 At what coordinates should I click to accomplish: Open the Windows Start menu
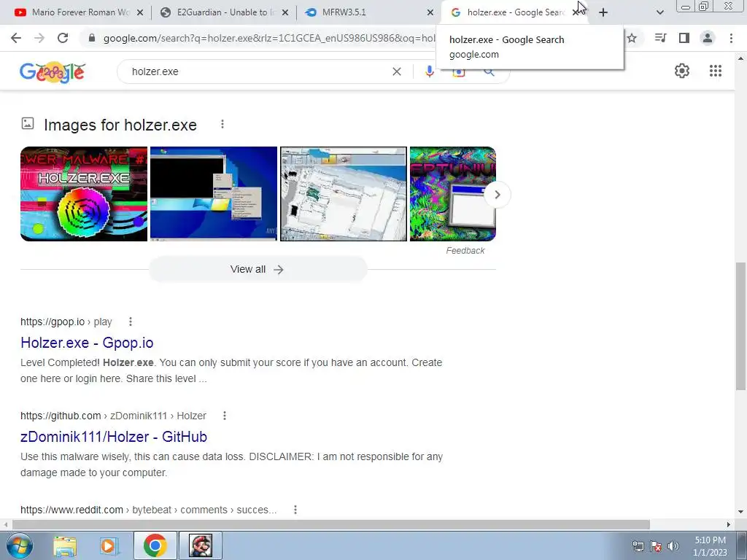pos(20,545)
